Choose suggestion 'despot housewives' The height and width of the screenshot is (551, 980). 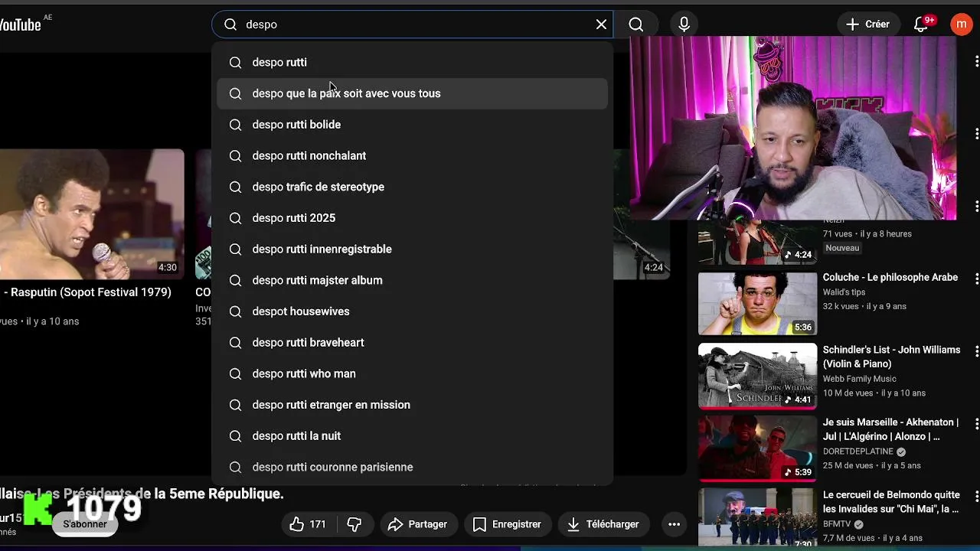click(x=413, y=311)
